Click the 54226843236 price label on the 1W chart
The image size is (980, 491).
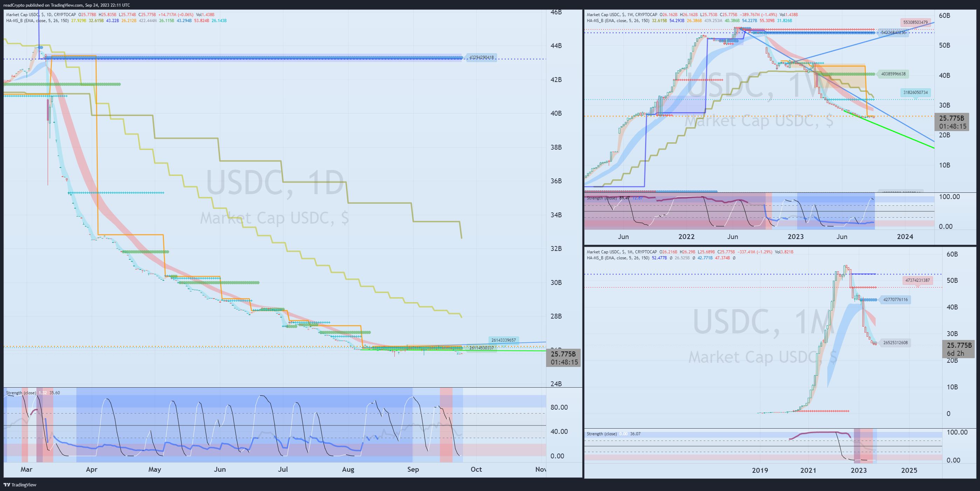(893, 32)
